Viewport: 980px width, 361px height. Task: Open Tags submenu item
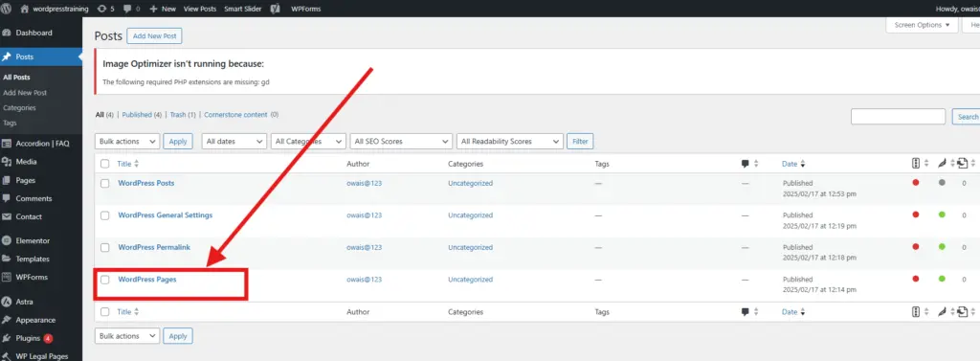(x=10, y=123)
